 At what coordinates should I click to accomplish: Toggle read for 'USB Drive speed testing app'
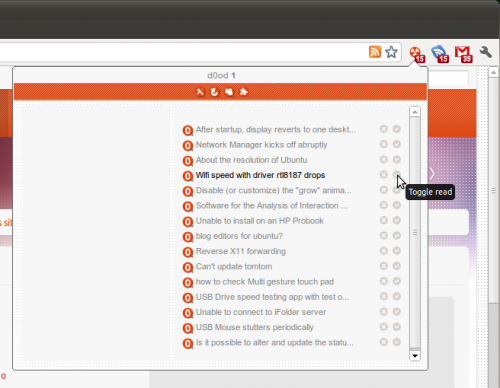pos(397,296)
